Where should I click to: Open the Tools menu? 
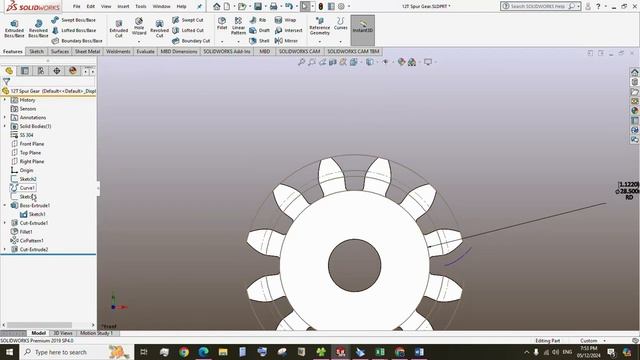coord(140,6)
